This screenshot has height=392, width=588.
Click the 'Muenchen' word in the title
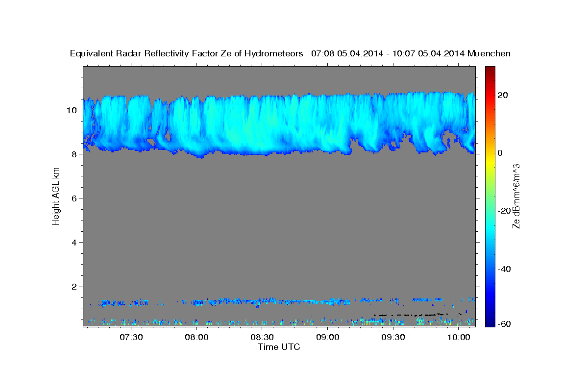click(x=489, y=54)
